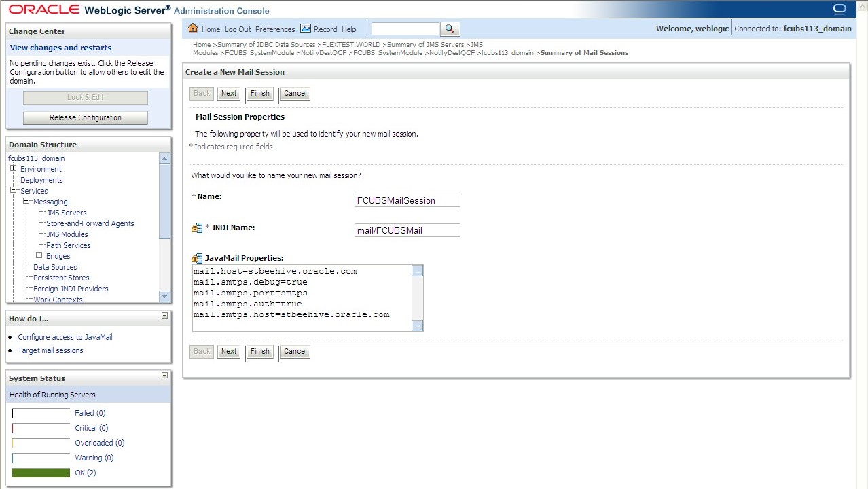Click the search magnifier button
868x489 pixels.
pyautogui.click(x=450, y=29)
